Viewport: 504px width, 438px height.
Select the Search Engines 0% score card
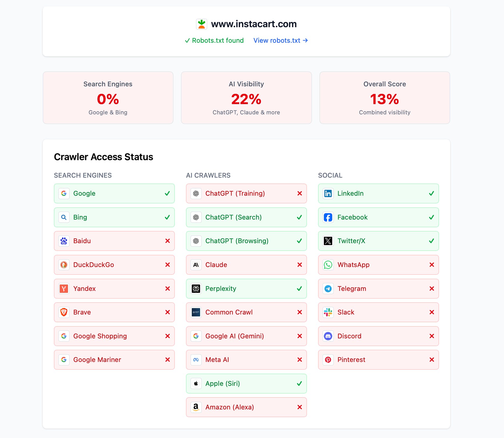click(108, 98)
